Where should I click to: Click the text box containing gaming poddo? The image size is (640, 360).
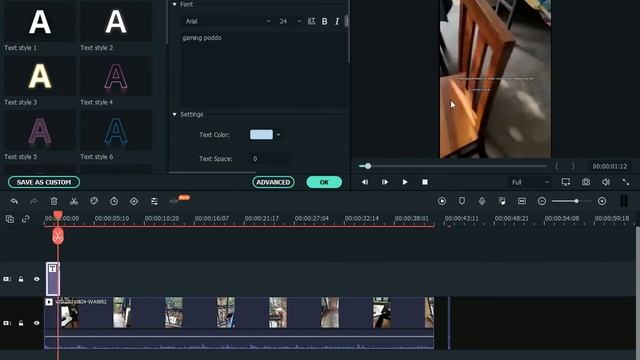coord(264,69)
